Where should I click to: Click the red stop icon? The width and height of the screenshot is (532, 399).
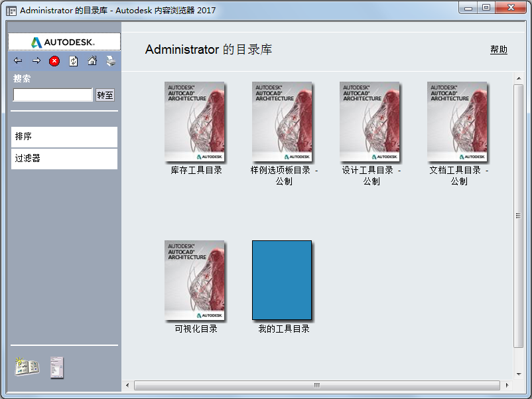pos(54,61)
